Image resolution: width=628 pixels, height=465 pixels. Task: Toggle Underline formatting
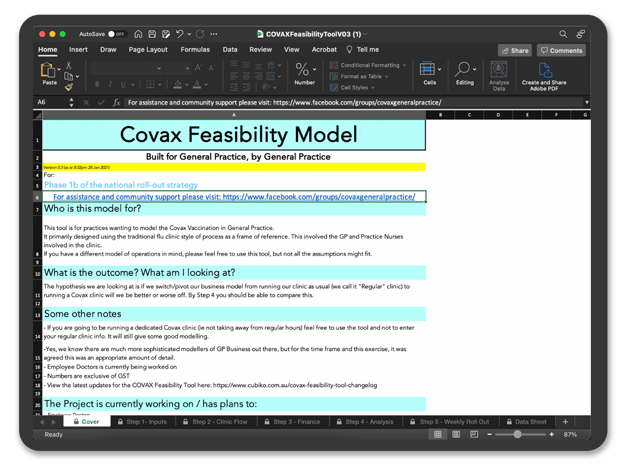tap(123, 85)
